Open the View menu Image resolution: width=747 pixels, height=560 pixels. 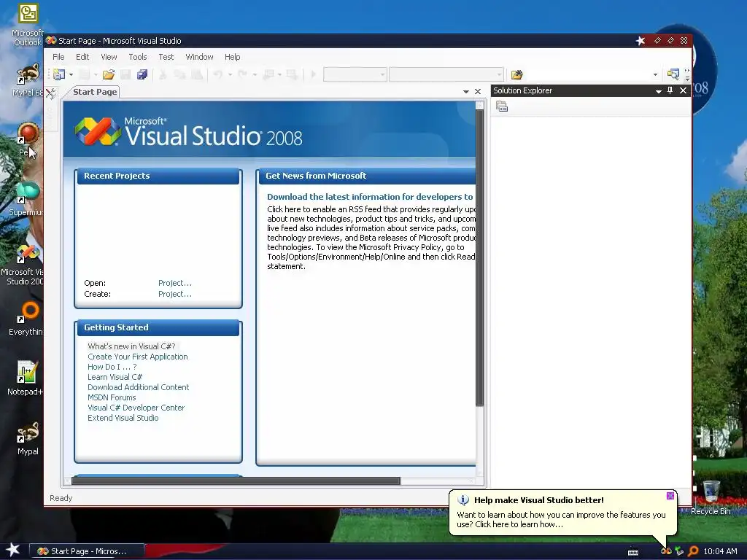pos(109,57)
